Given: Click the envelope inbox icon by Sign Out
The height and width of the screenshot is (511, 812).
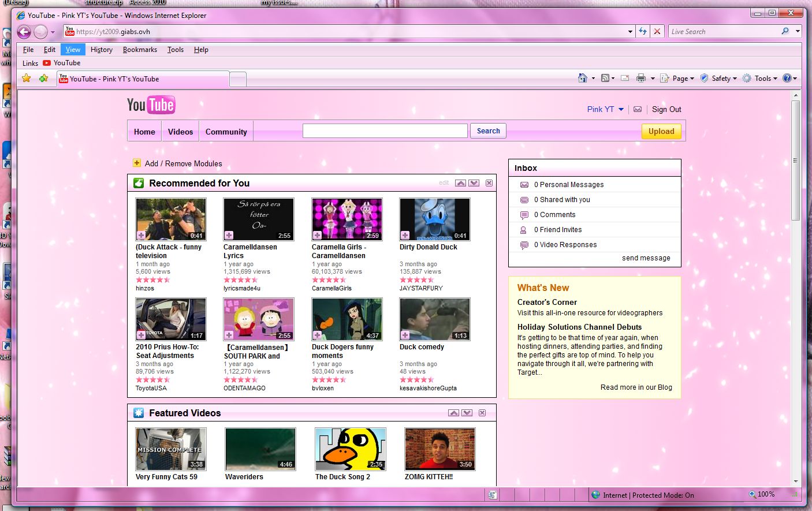Looking at the screenshot, I should coord(638,109).
